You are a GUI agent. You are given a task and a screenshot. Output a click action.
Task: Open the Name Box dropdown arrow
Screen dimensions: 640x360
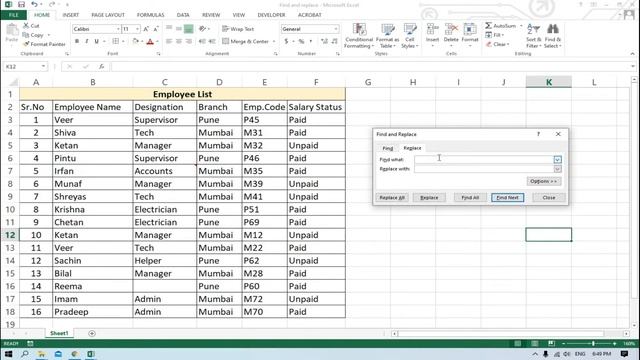pyautogui.click(x=43, y=67)
